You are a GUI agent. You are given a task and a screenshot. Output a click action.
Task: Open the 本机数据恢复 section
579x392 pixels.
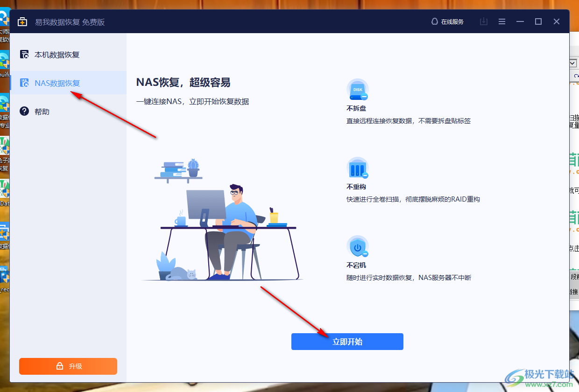(x=68, y=55)
